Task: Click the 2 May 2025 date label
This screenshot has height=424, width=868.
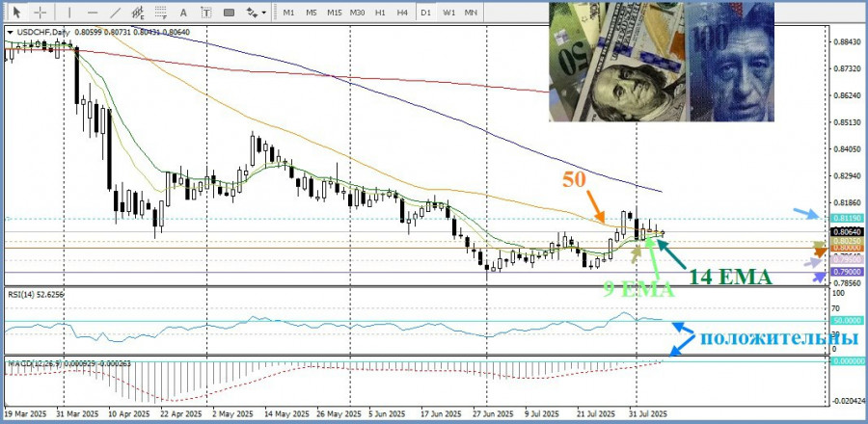Action: [x=232, y=413]
